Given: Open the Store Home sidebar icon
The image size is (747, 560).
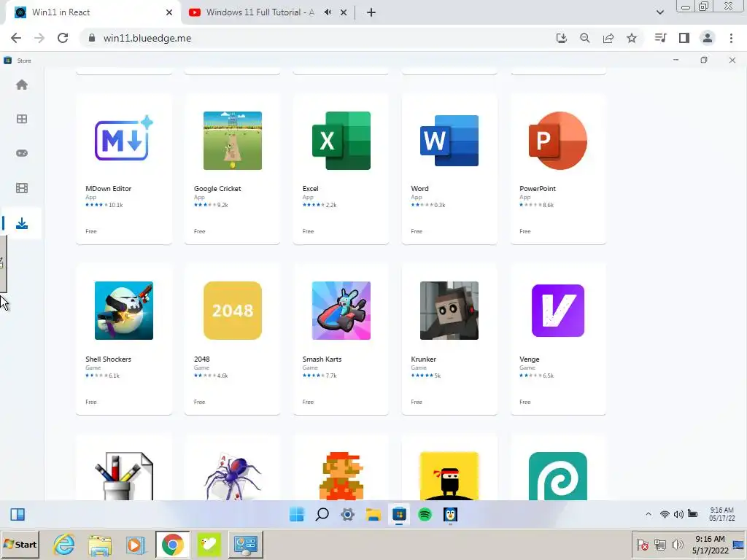Looking at the screenshot, I should [22, 85].
